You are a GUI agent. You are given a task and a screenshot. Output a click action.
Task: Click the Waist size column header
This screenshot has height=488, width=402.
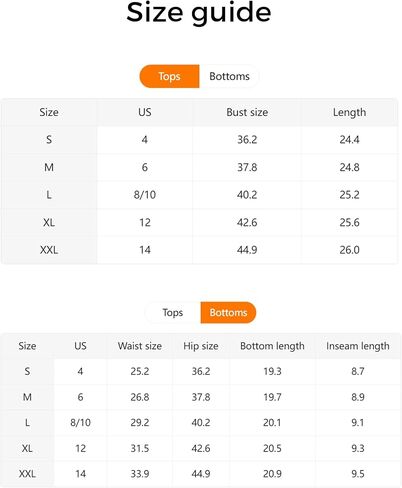point(140,346)
